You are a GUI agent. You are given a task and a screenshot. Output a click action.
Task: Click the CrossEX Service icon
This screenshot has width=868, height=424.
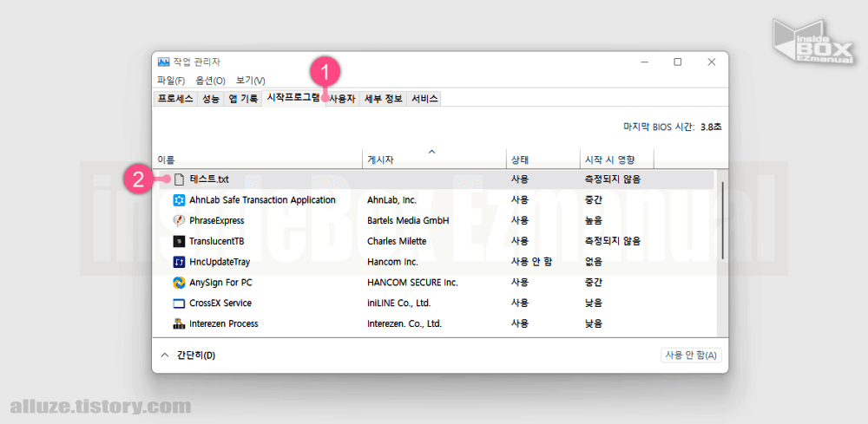point(178,303)
